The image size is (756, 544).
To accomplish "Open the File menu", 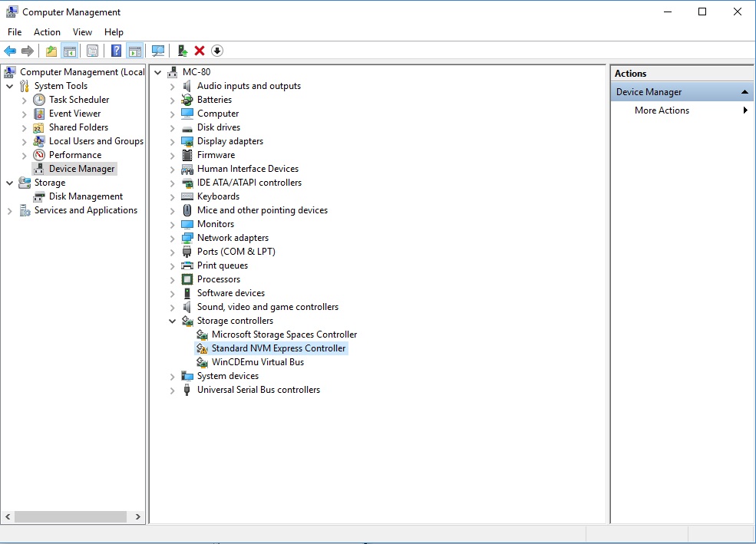I will (15, 31).
